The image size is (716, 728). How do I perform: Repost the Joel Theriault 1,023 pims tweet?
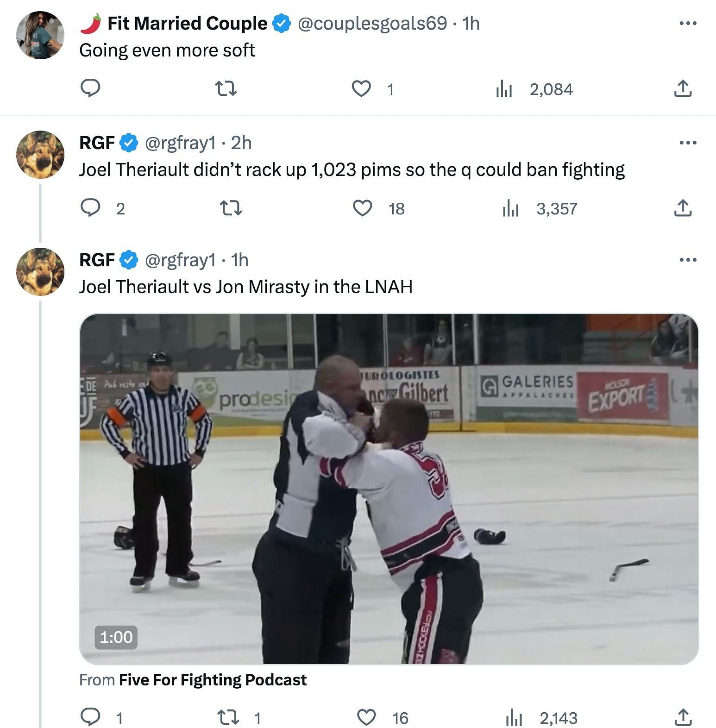230,208
